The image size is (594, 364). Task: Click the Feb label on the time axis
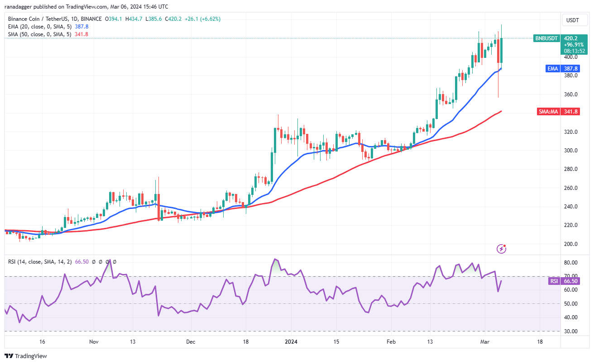(391, 342)
